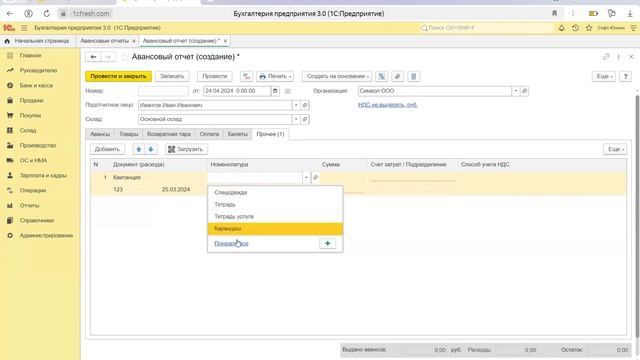The width and height of the screenshot is (640, 360).
Task: Click the form forward arrow button
Action: pyautogui.click(x=108, y=57)
